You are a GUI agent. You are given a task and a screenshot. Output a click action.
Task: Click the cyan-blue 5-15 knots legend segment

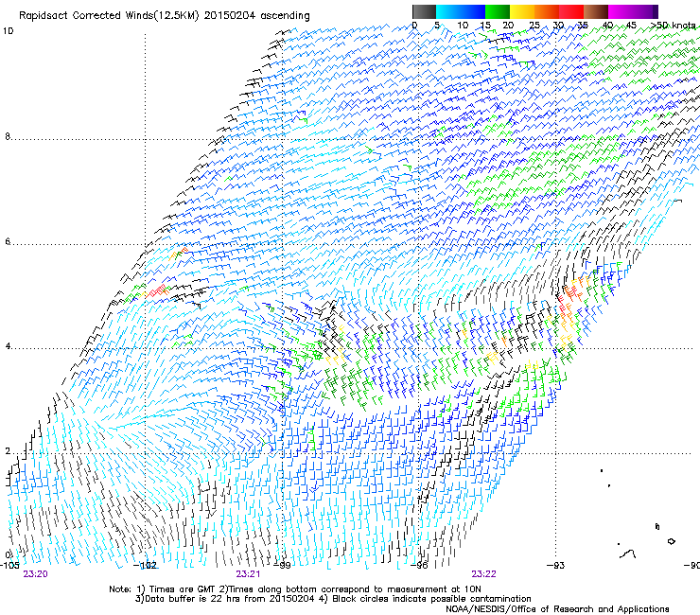point(461,11)
